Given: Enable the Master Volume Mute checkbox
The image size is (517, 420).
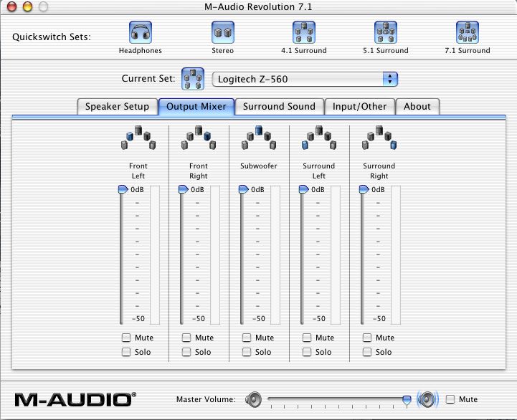Looking at the screenshot, I should (x=450, y=399).
